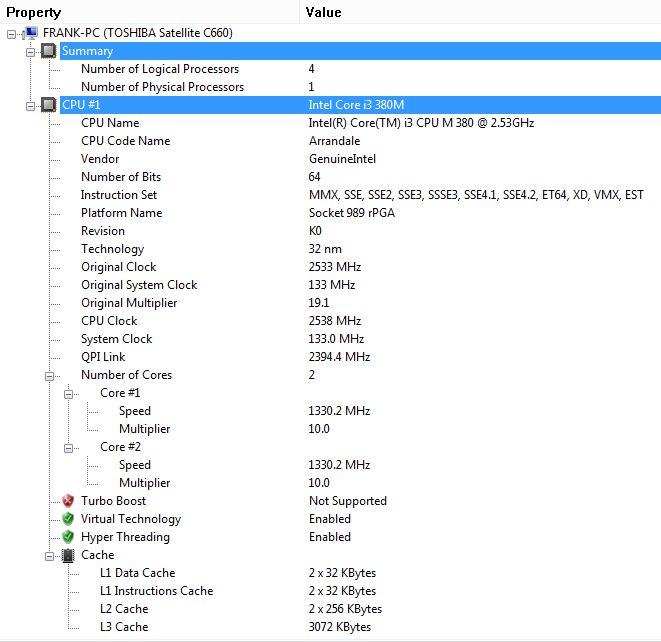The height and width of the screenshot is (642, 661).
Task: Click the value Arrandale
Action: click(335, 141)
